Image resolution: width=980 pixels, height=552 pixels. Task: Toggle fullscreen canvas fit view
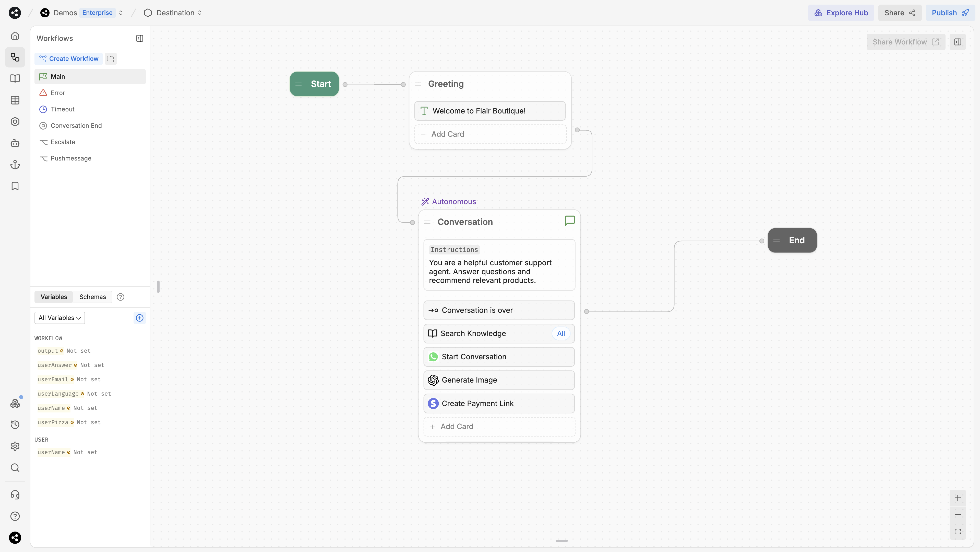click(958, 532)
